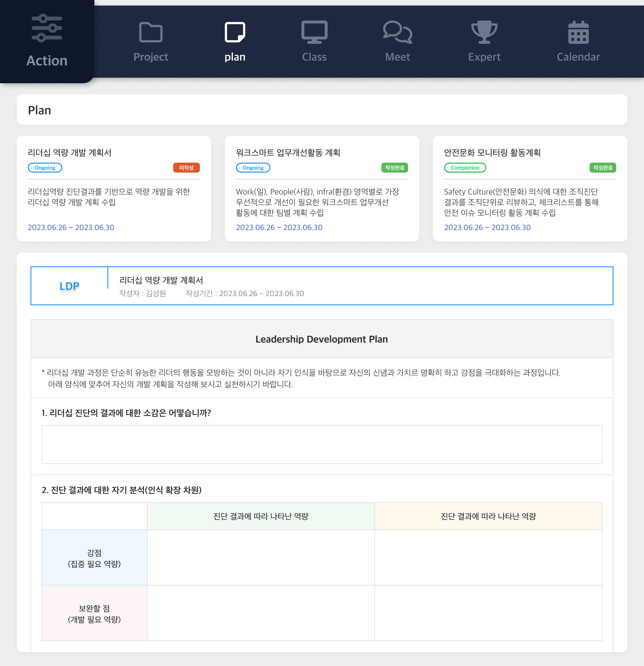Open the Meet chat bubbles icon
644x666 pixels.
coord(397,32)
